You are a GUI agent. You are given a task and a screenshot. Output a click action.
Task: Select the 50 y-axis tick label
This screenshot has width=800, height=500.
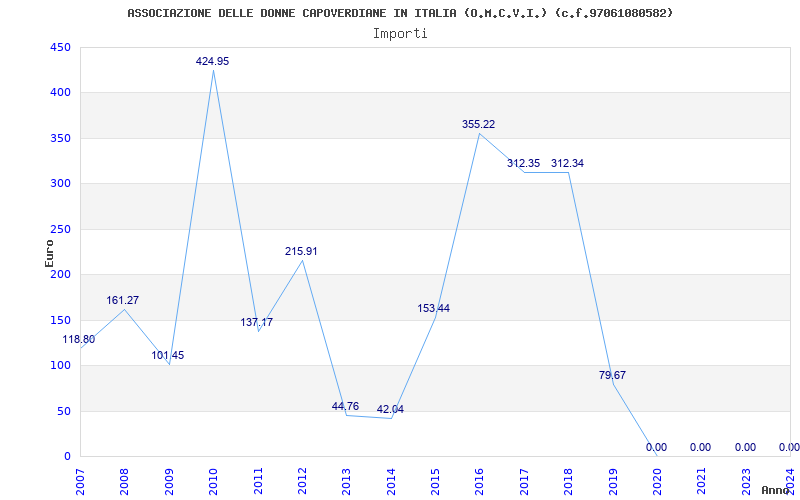(64, 411)
